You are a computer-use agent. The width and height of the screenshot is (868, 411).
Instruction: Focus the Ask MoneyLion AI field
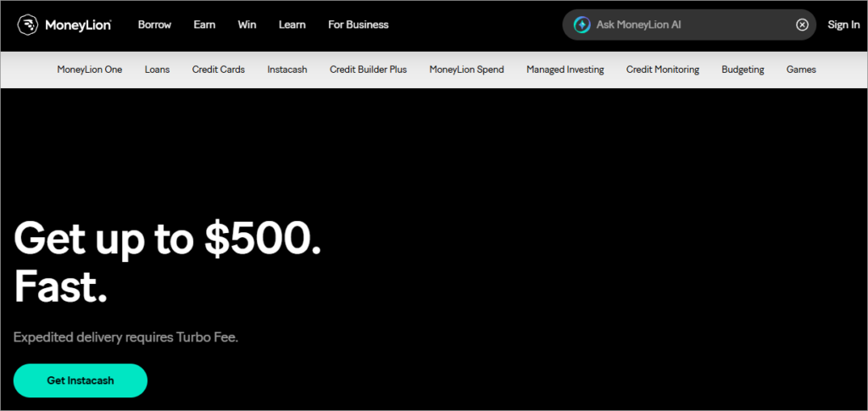click(689, 25)
